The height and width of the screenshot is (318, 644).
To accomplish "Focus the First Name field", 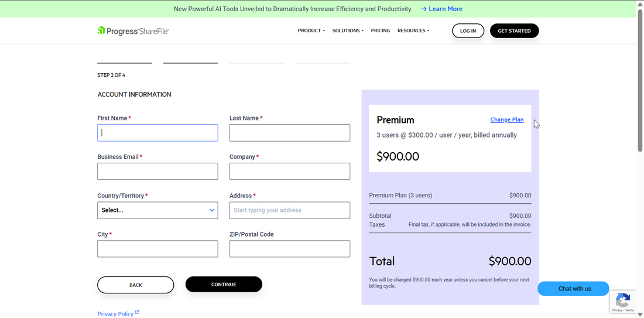I will tap(157, 132).
